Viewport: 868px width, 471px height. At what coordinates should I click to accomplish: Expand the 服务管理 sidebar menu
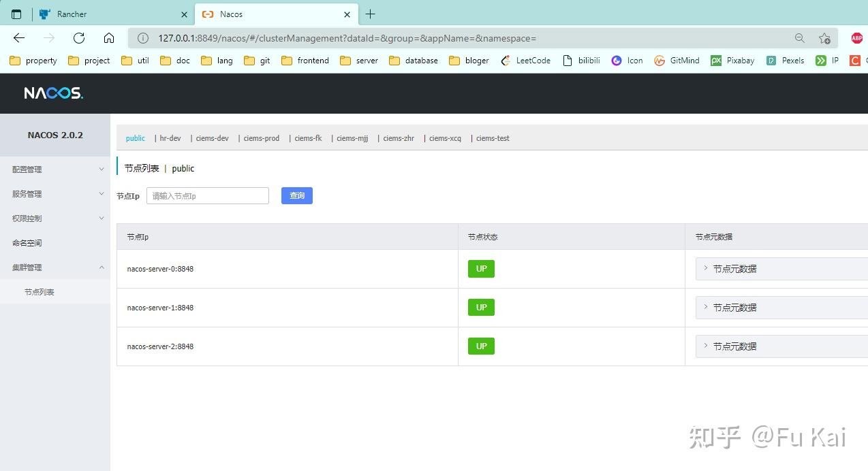pos(27,193)
